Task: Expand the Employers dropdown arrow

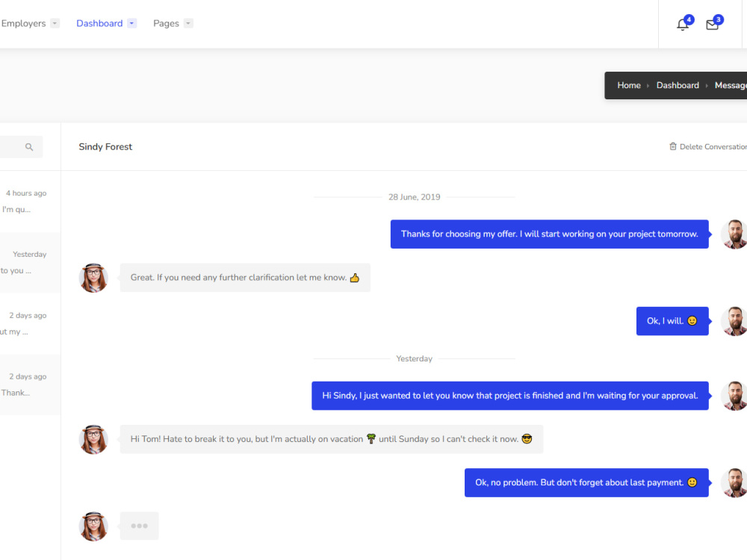Action: point(55,23)
